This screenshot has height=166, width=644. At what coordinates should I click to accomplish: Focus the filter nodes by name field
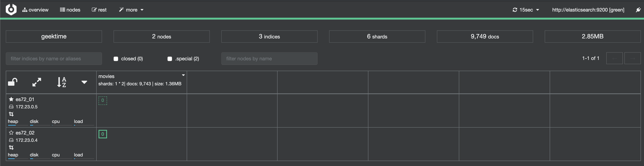click(x=269, y=59)
